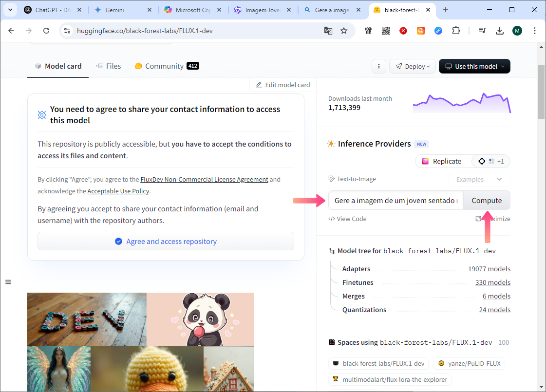Open the fork-shaped extension left of the QR icon
546x392 pixels.
[x=368, y=31]
